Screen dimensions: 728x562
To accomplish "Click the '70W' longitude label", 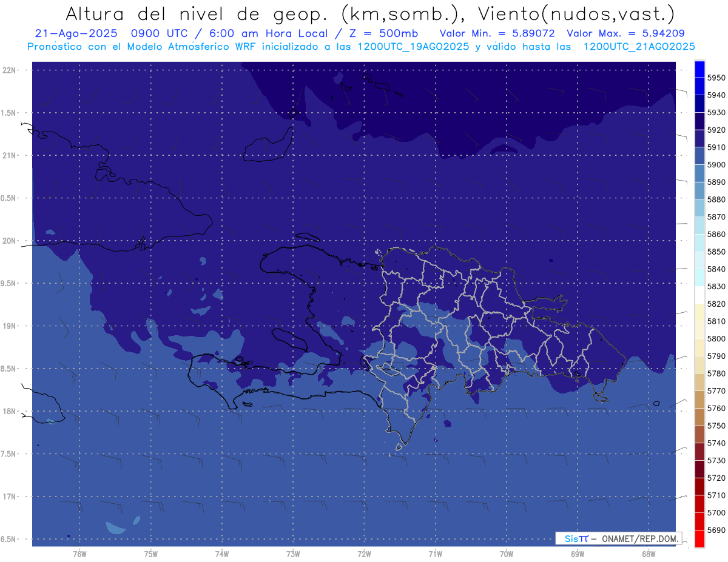I will click(507, 554).
